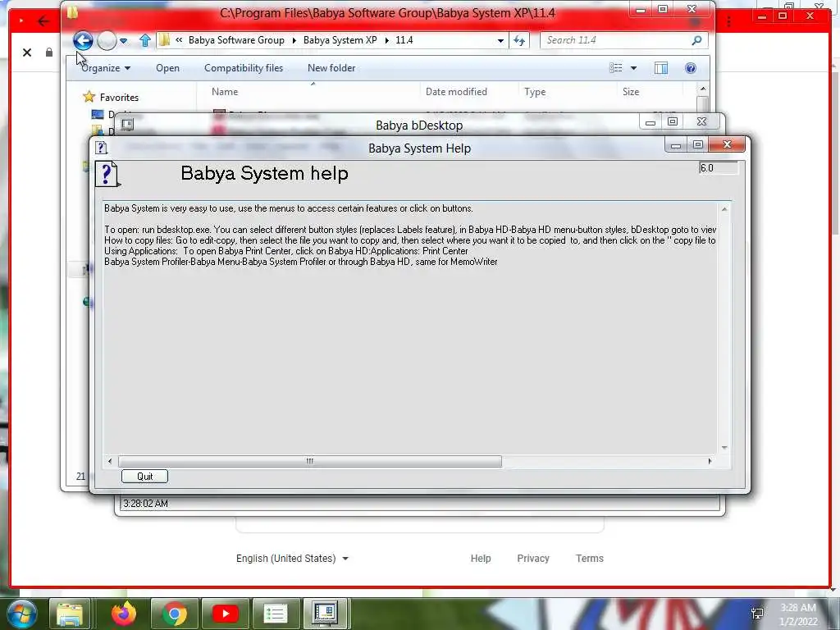This screenshot has height=630, width=840.
Task: Change the view using views icon
Action: [x=615, y=68]
